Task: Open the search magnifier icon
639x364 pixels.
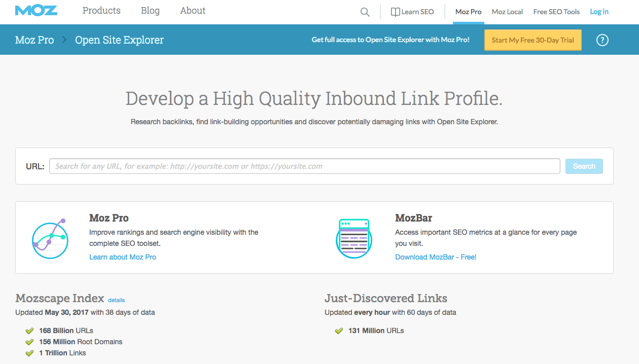Action: (365, 12)
